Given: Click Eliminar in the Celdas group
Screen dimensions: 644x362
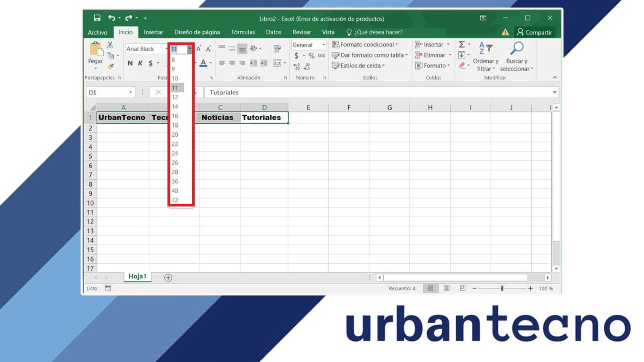Looking at the screenshot, I should (x=433, y=55).
